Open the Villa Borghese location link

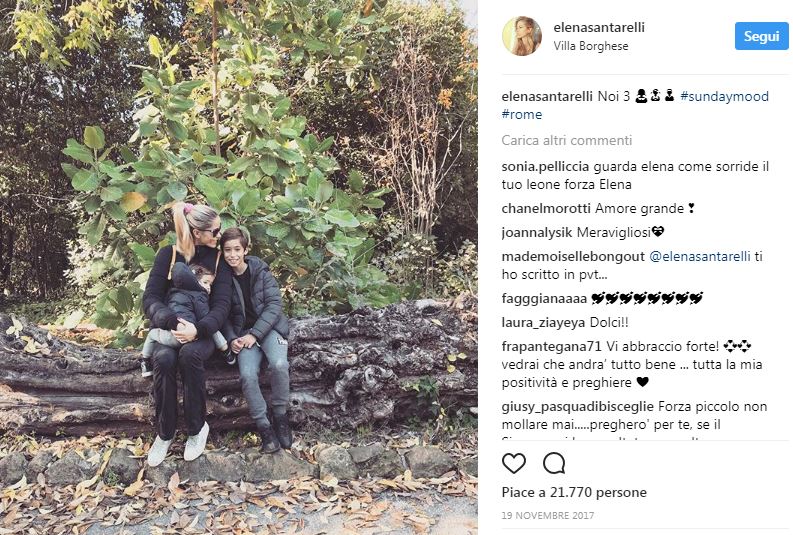click(591, 46)
